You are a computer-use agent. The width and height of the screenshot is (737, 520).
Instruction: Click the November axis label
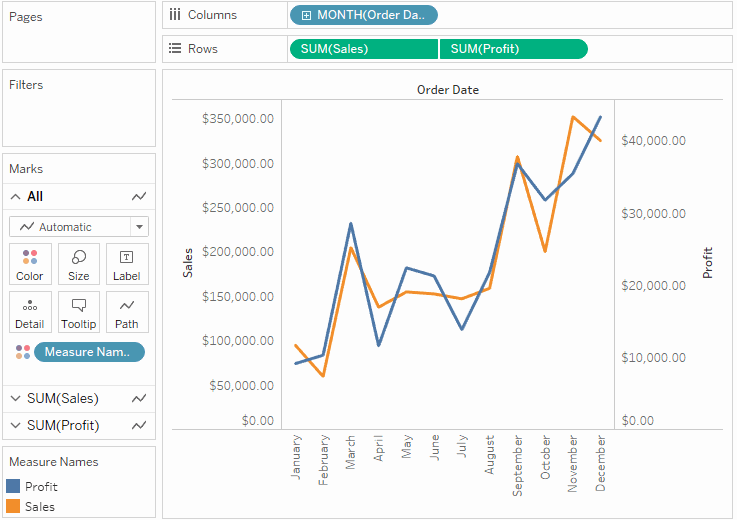point(573,464)
